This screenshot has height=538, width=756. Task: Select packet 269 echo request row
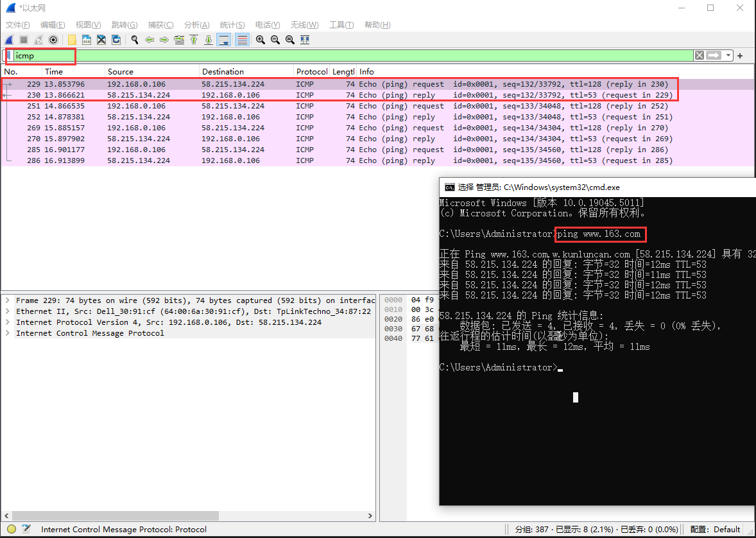(x=377, y=128)
